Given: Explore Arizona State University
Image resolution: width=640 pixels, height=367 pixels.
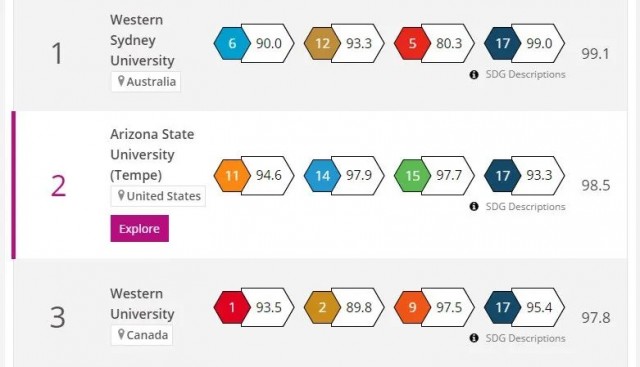Looking at the screenshot, I should click(140, 229).
